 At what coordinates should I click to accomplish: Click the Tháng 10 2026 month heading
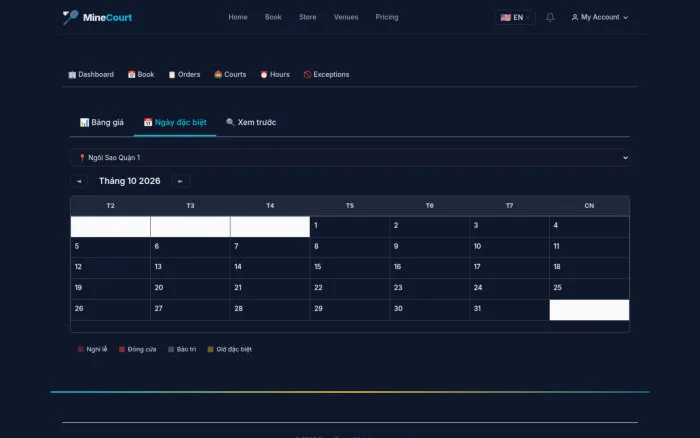[129, 181]
